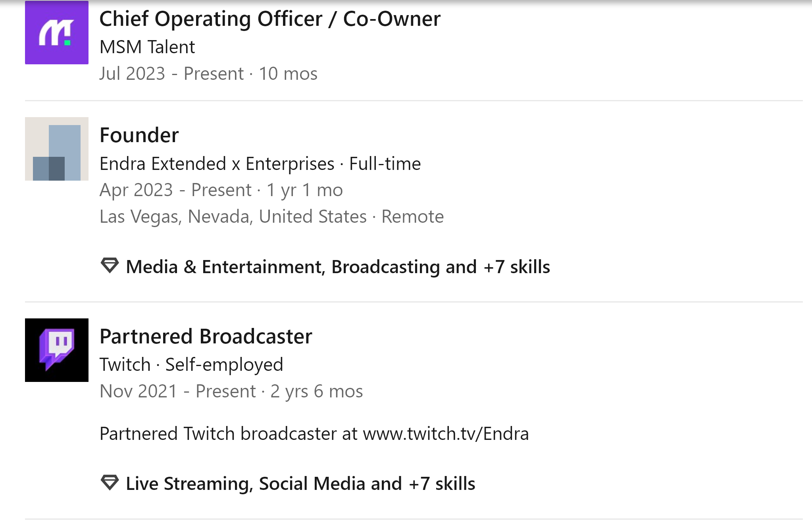Select the Chief Operating Officer / Co-Owner title
The height and width of the screenshot is (530, 812).
point(270,19)
